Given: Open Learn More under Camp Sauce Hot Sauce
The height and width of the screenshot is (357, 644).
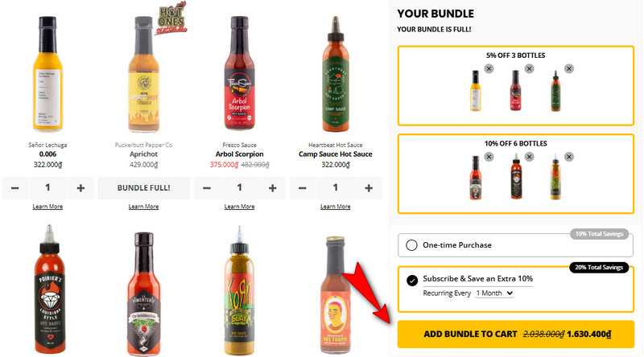Looking at the screenshot, I should pyautogui.click(x=335, y=207).
